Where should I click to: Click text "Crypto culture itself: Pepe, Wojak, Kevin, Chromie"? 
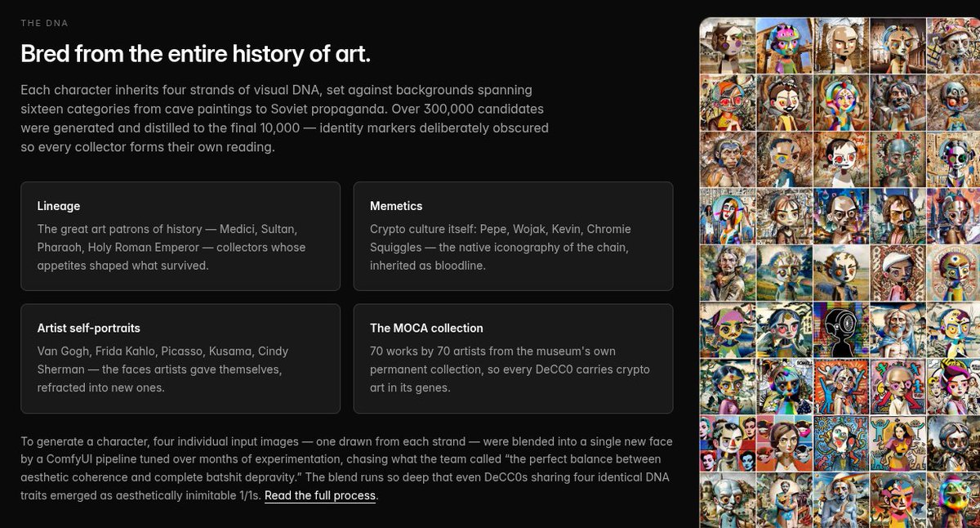click(501, 229)
